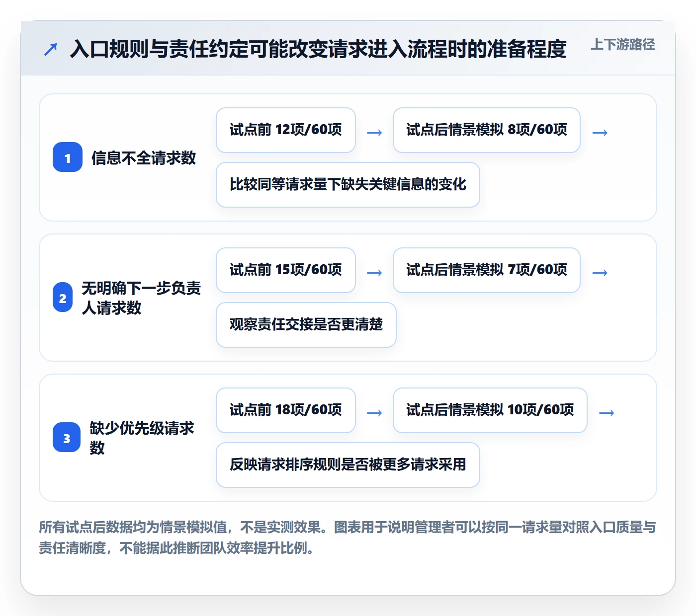
Task: Select the 试点后情景模拟 8项/60项 box
Action: 487,130
